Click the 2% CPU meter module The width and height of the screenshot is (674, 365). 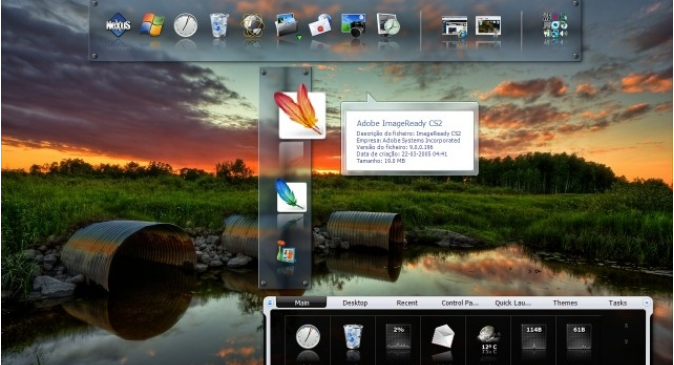pos(398,337)
